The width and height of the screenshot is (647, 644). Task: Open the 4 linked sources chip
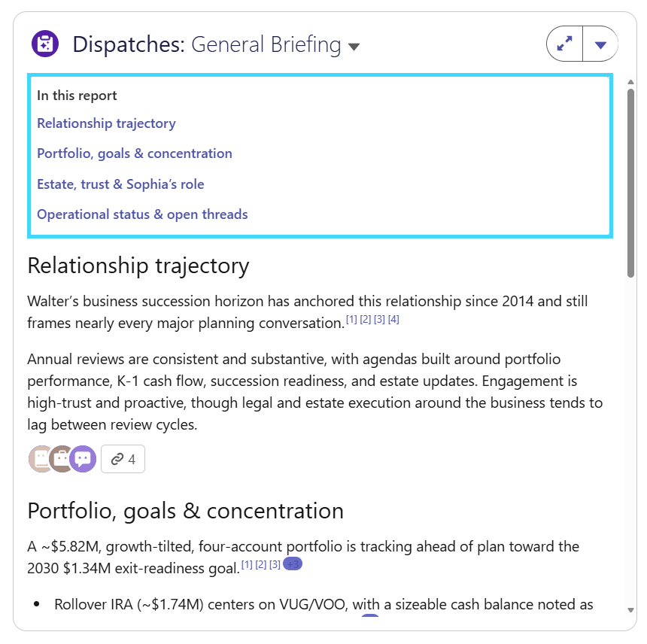[123, 459]
